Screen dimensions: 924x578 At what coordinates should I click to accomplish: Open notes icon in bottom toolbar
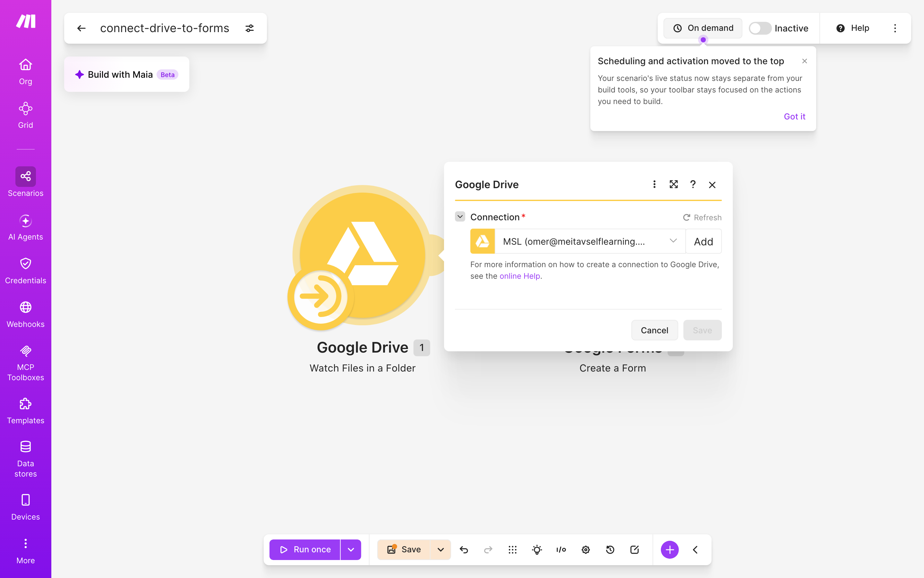pyautogui.click(x=635, y=550)
